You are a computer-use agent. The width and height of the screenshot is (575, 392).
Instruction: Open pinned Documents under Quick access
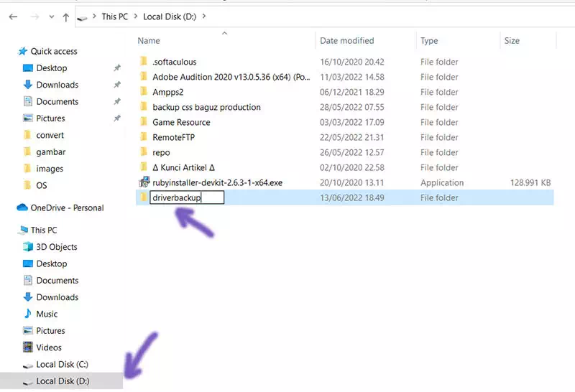[57, 102]
